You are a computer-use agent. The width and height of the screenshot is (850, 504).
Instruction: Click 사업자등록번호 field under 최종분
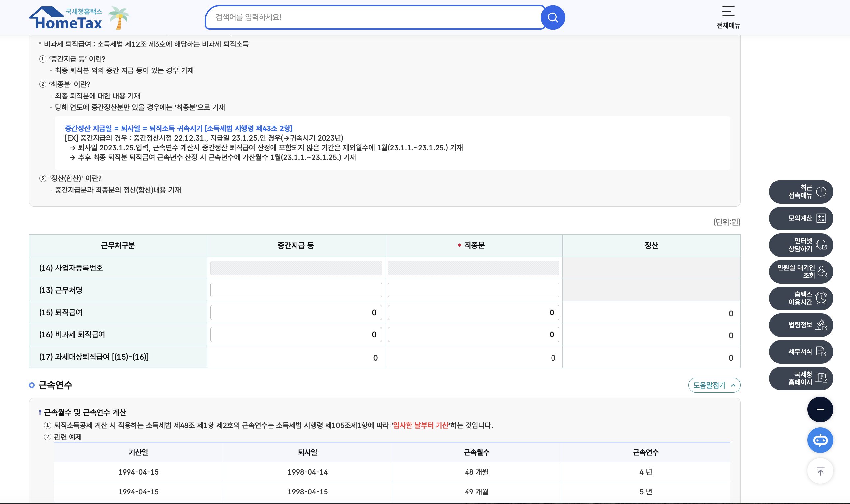pos(473,268)
